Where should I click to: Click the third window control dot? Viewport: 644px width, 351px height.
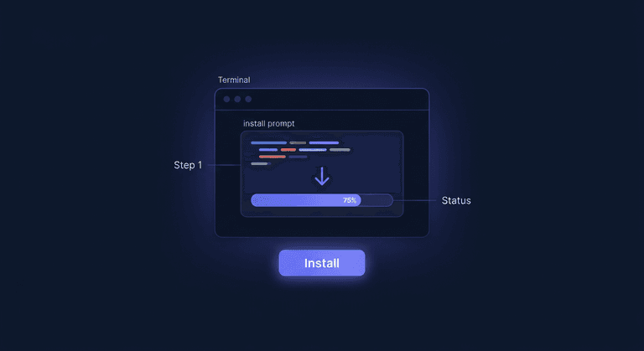(248, 99)
